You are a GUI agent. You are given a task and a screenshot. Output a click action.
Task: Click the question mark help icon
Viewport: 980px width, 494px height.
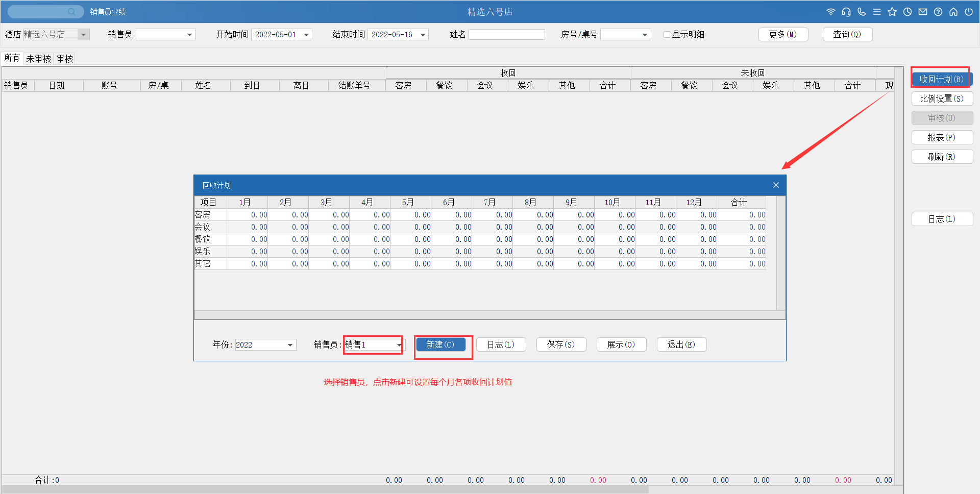[938, 12]
